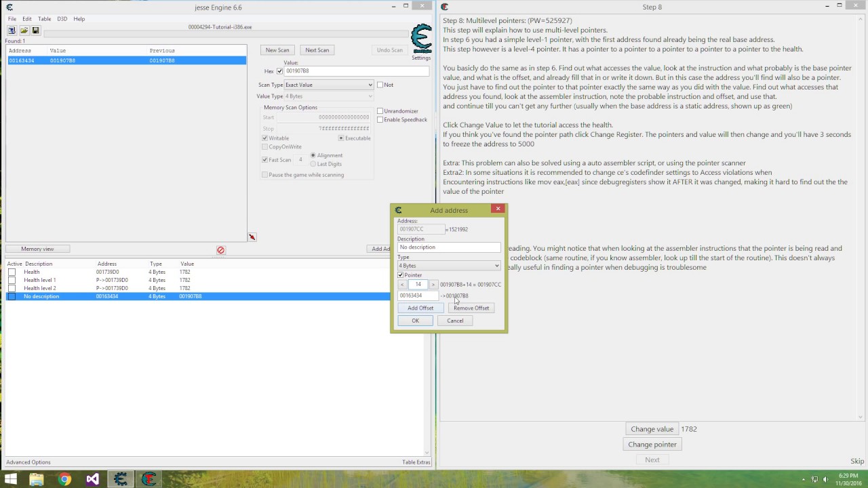
Task: Open Windows Start button
Action: tap(11, 479)
